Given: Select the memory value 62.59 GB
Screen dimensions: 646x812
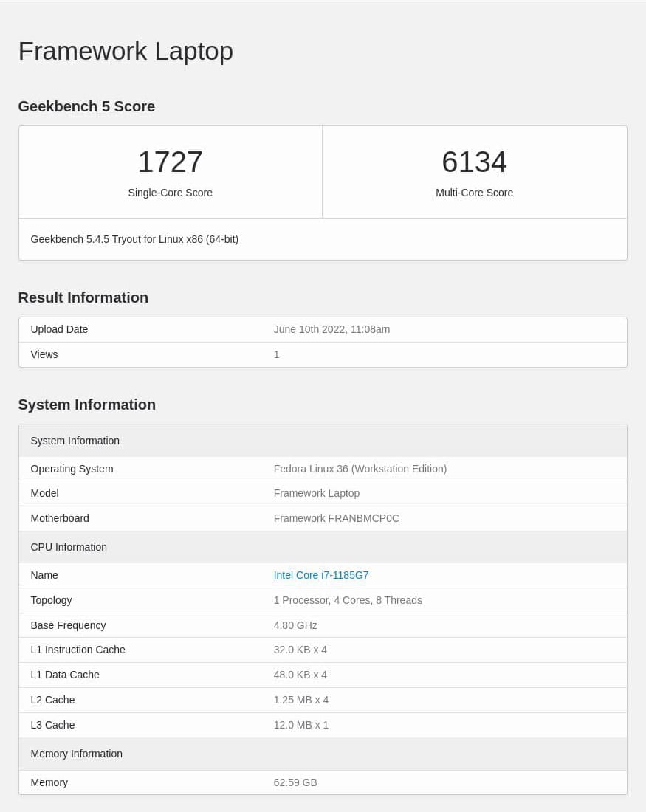Looking at the screenshot, I should pyautogui.click(x=295, y=782).
